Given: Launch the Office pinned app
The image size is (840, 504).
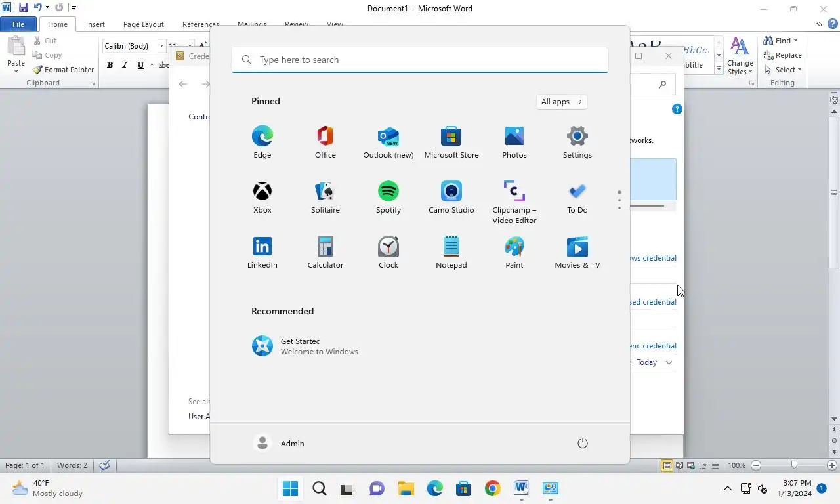Looking at the screenshot, I should (325, 142).
